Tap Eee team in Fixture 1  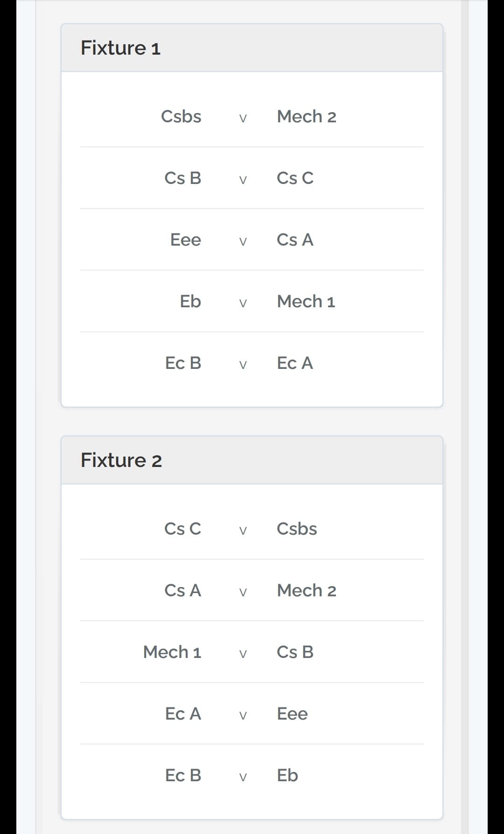pos(186,240)
